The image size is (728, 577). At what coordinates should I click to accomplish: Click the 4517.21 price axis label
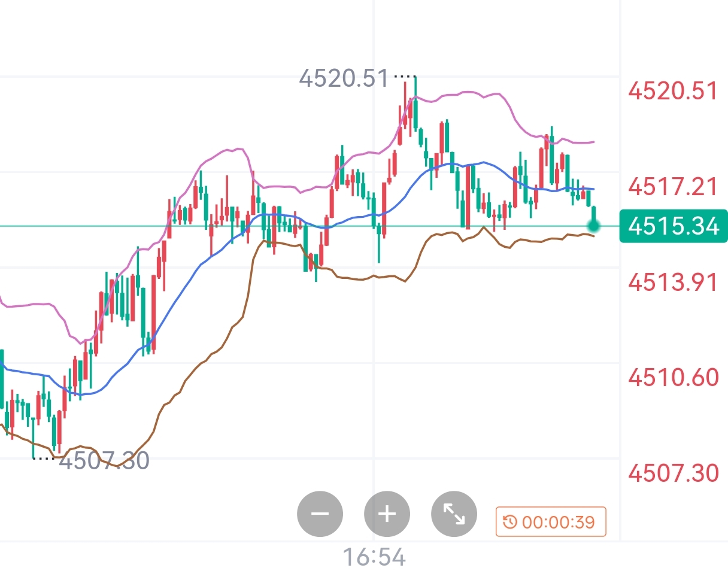pos(673,187)
